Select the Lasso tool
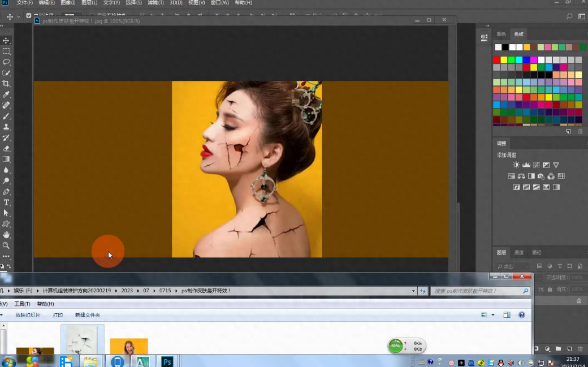Screen dimensions: 588x367 pyautogui.click(x=6, y=62)
